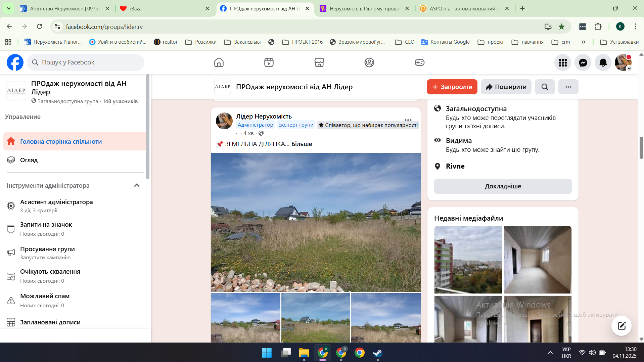Viewport: 644px width, 362px height.
Task: Open the Reels video icon
Action: click(269, 62)
